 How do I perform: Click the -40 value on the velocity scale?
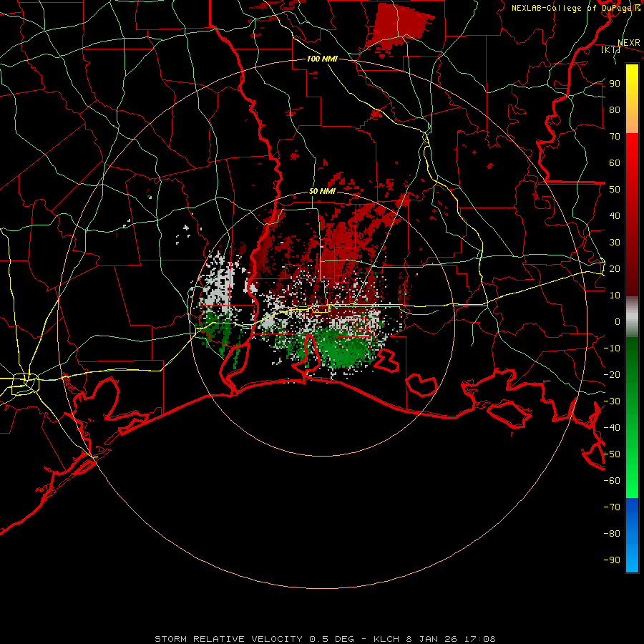click(x=612, y=428)
